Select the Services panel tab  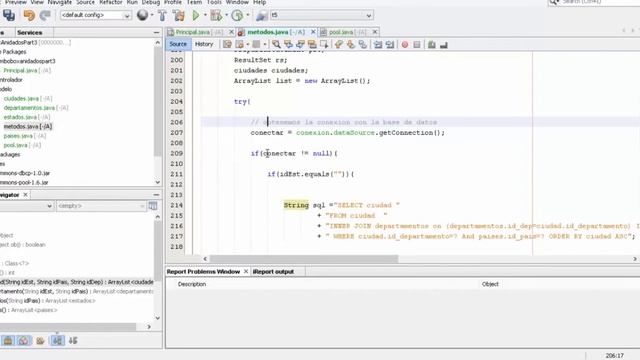[29, 32]
